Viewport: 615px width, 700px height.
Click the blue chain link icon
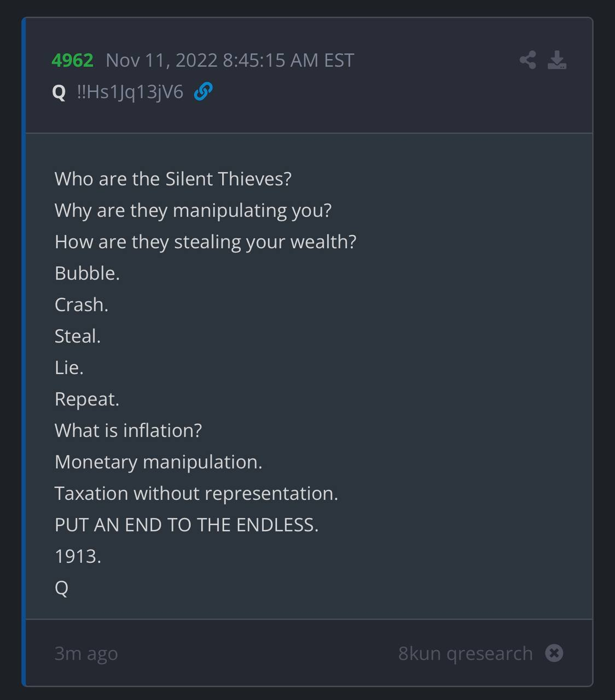(x=203, y=91)
